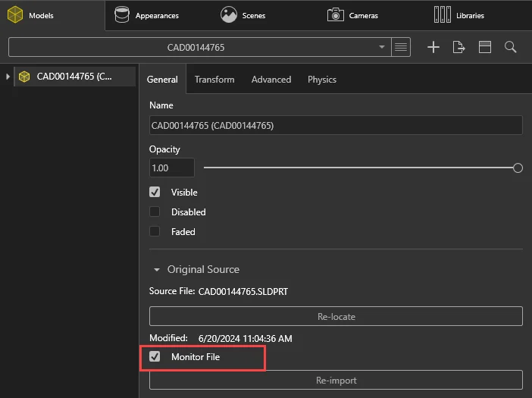Click the panel layout icon in toolbar
The width and height of the screenshot is (532, 398).
click(x=485, y=47)
